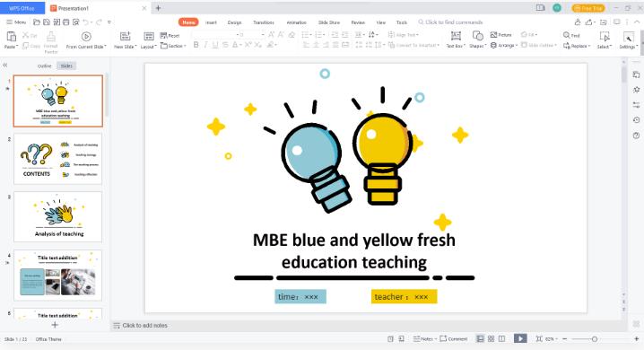The width and height of the screenshot is (644, 350).
Task: Toggle Notes in status bar
Action: pos(424,339)
